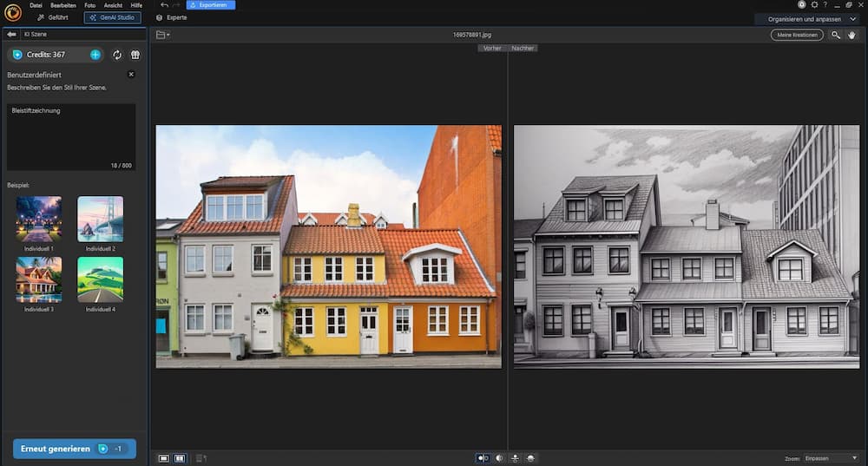This screenshot has width=868, height=466.
Task: Open the Ansicht menu
Action: click(x=113, y=5)
